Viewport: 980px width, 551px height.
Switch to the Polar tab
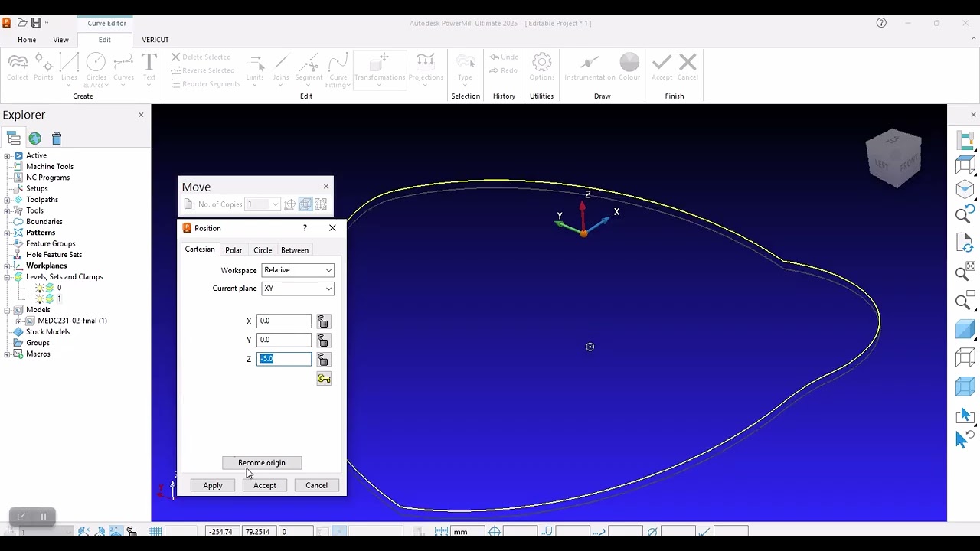(234, 250)
